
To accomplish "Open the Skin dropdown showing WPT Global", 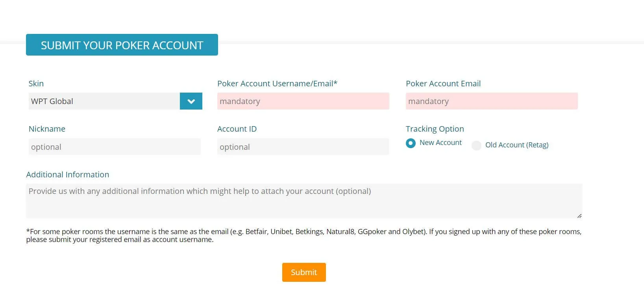I will coord(104,101).
